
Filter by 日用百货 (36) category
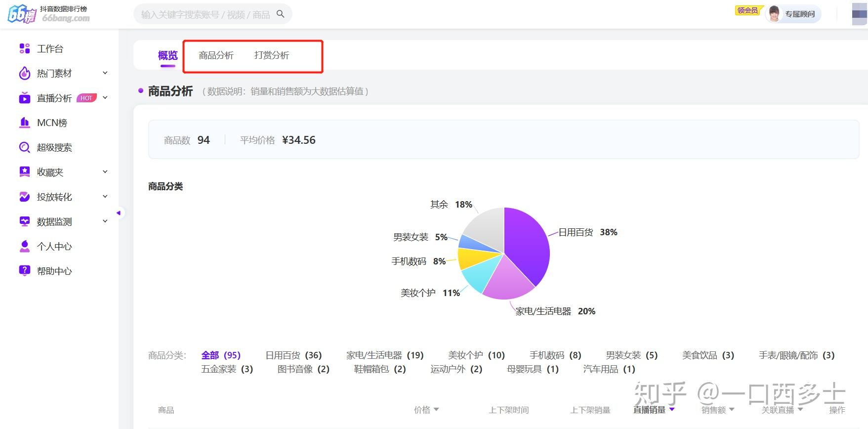(293, 355)
